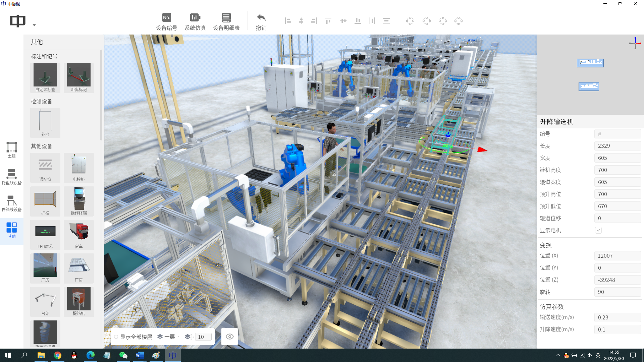
Task: Click the 输送速度 input field
Action: pos(617,317)
